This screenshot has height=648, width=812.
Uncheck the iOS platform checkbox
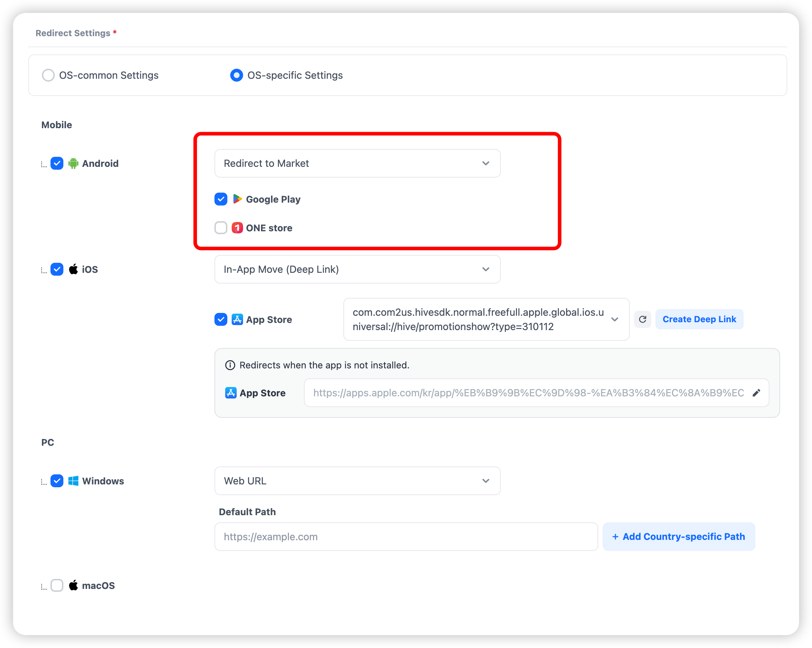tap(57, 269)
